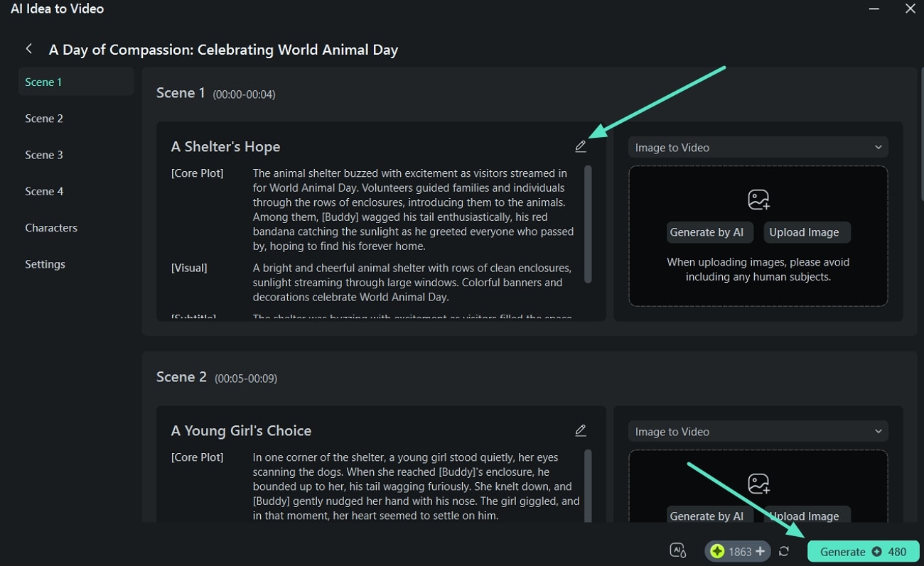Screen dimensions: 924x566
Task: Click the Scene 1 [Visual] label
Action: coord(189,268)
